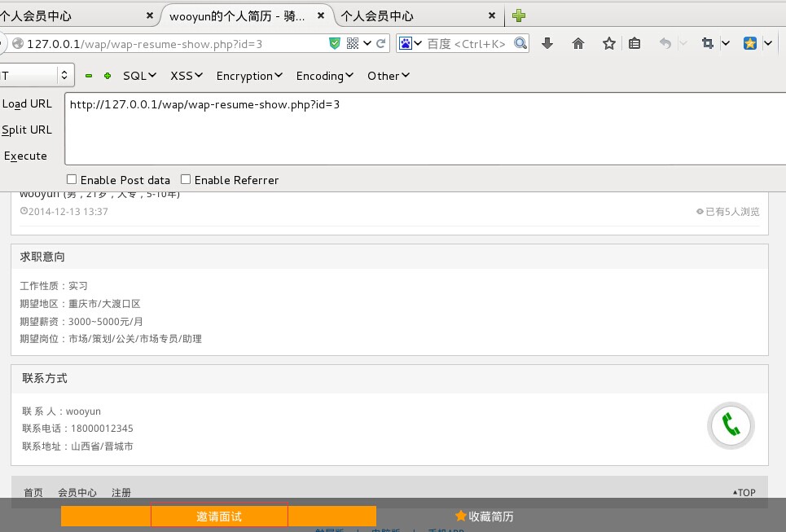Click the browser address bar URL
Screen dimensions: 786x532
point(144,44)
